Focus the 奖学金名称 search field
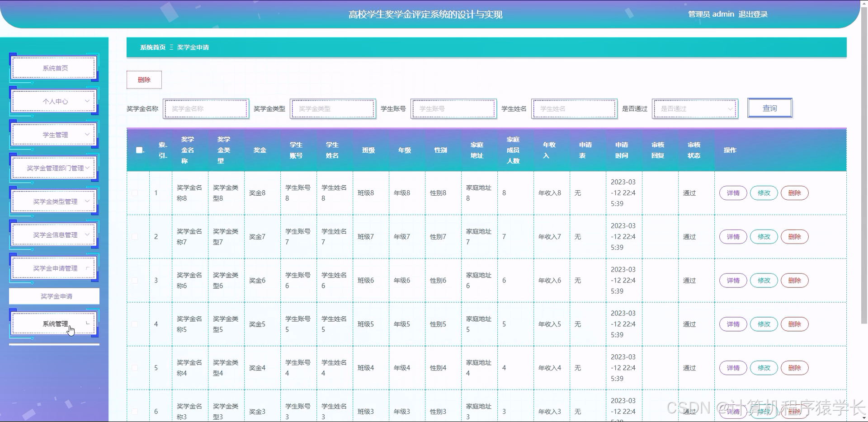The image size is (868, 422). click(x=206, y=109)
